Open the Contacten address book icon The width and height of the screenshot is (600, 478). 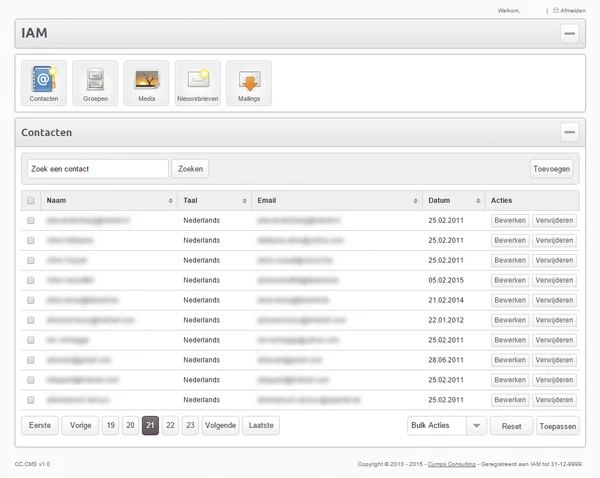(x=44, y=83)
